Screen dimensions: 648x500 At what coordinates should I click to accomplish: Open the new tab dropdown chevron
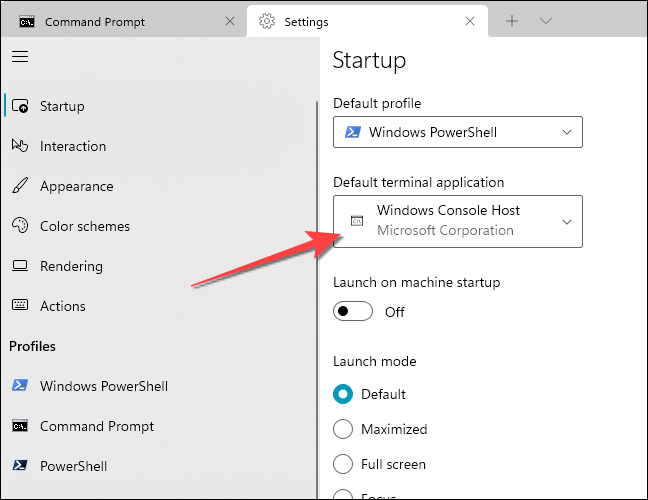pos(546,21)
